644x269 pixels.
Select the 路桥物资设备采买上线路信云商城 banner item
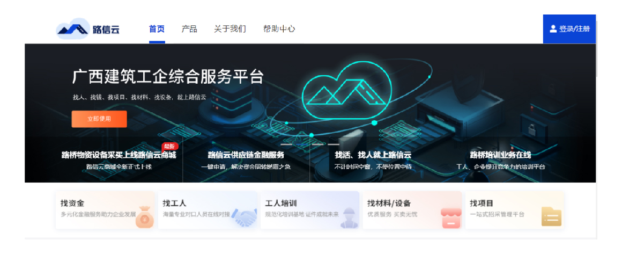pos(119,160)
